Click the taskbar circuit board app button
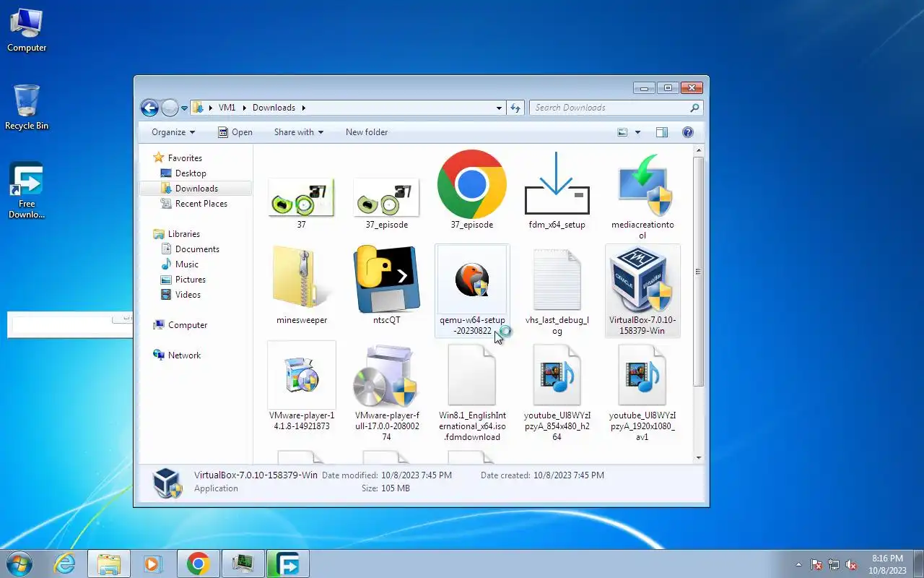 coord(243,564)
